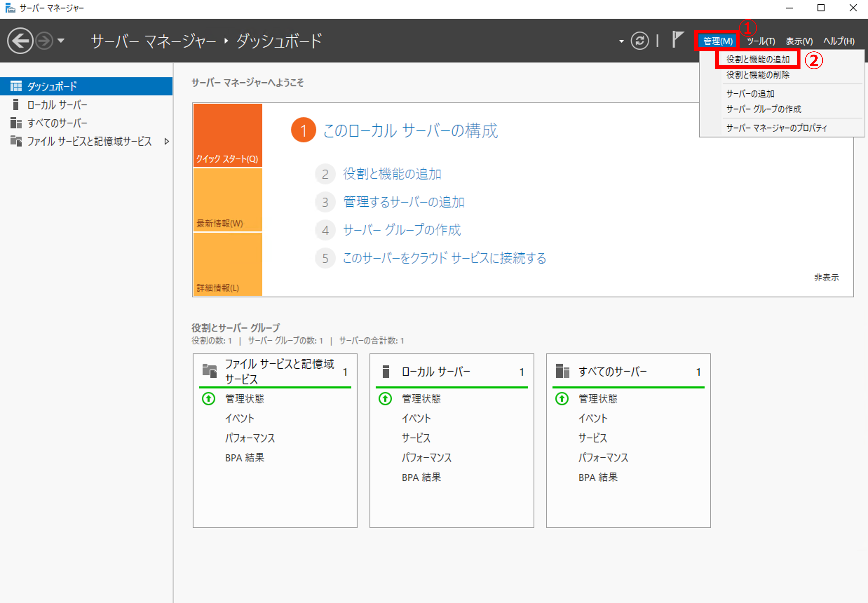Open the すべてのサーバー tile header
Image resolution: width=868 pixels, height=603 pixels.
pyautogui.click(x=628, y=372)
